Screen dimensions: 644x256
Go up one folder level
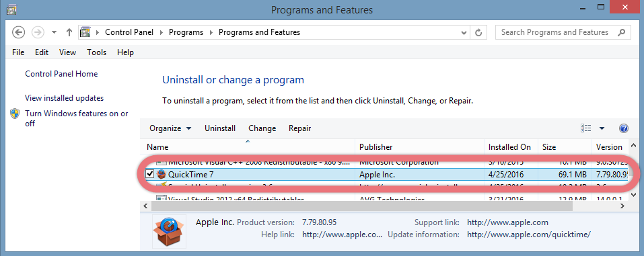click(69, 32)
